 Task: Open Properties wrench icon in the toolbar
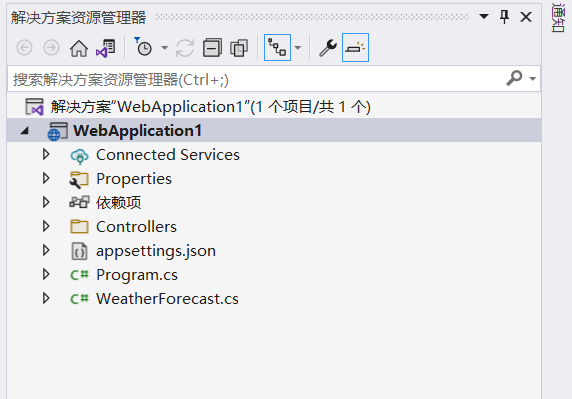coord(328,48)
